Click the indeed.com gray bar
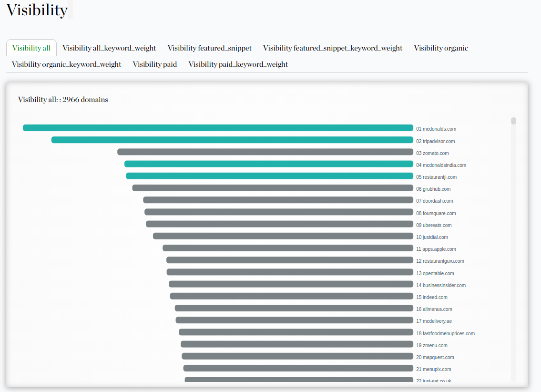541x392 pixels. pyautogui.click(x=292, y=296)
